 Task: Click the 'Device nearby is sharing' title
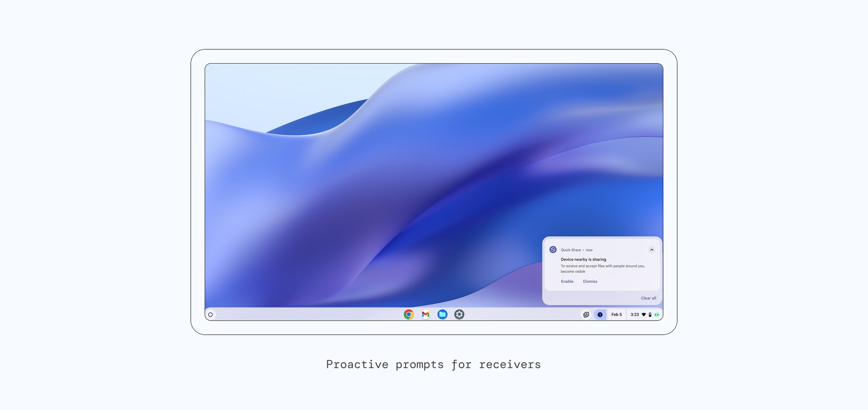point(583,260)
